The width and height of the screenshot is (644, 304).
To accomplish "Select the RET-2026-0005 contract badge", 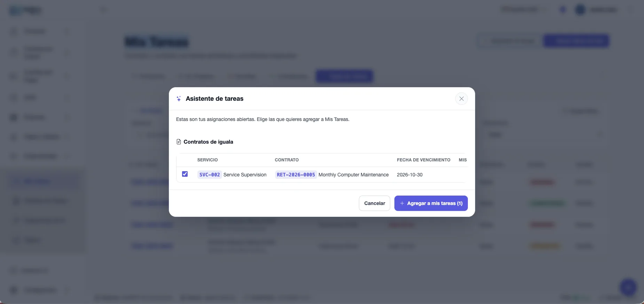I will (x=296, y=175).
